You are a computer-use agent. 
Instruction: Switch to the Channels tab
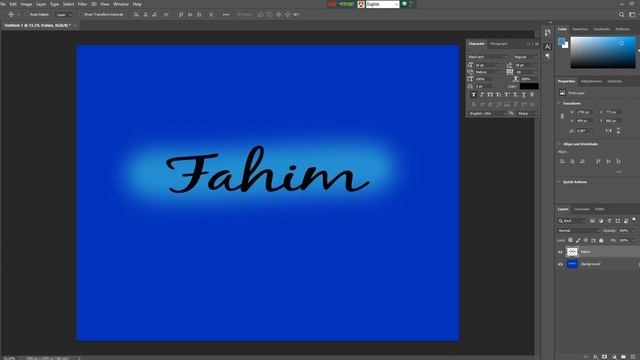click(x=582, y=209)
